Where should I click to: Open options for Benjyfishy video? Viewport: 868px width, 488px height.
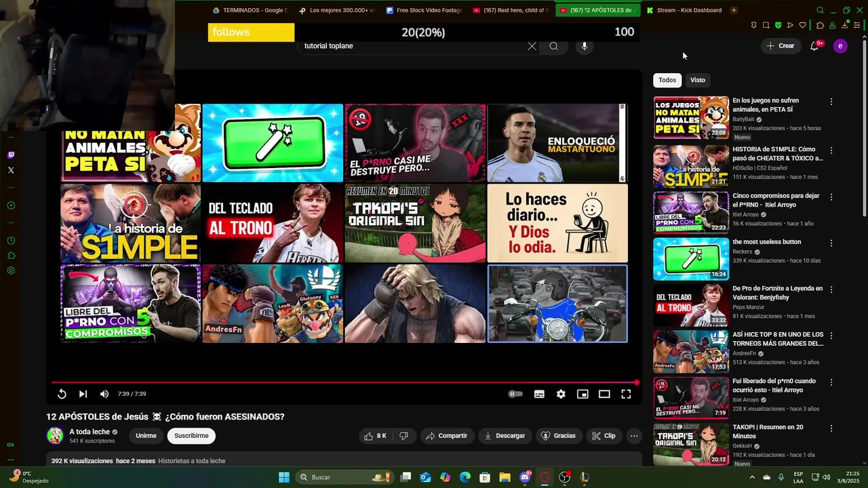click(831, 289)
